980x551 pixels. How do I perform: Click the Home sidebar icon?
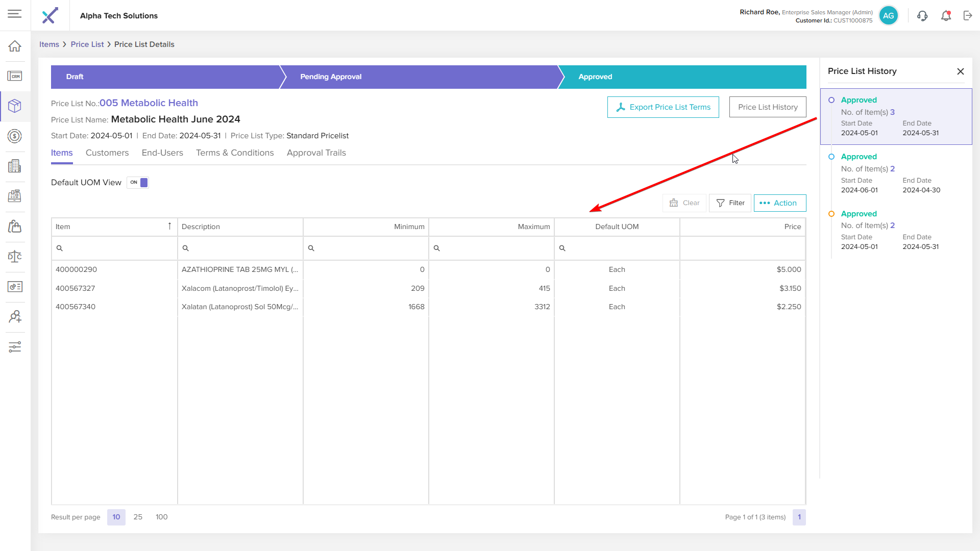pos(15,46)
